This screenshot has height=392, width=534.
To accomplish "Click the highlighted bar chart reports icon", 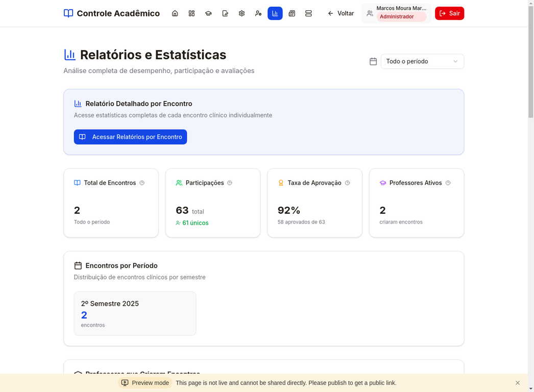I will (275, 13).
